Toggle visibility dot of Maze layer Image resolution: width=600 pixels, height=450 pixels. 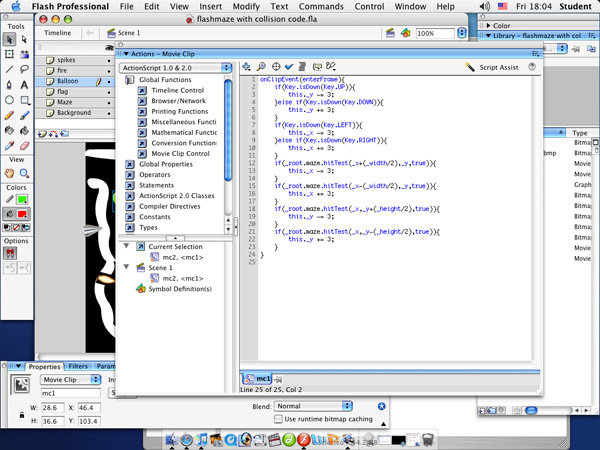(109, 103)
